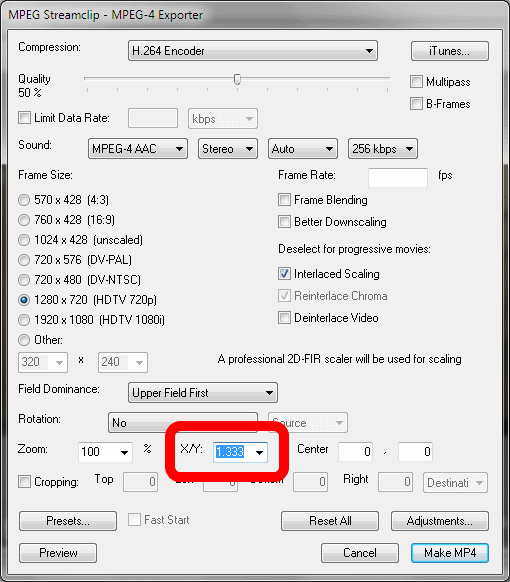Open the Zoom 100 percent dropdown

pos(105,452)
